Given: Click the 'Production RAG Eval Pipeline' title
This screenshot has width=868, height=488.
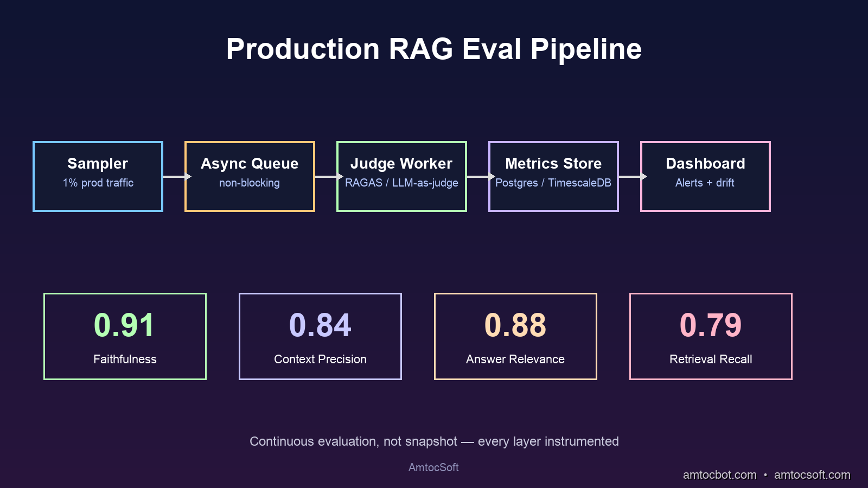Looking at the screenshot, I should pyautogui.click(x=434, y=48).
